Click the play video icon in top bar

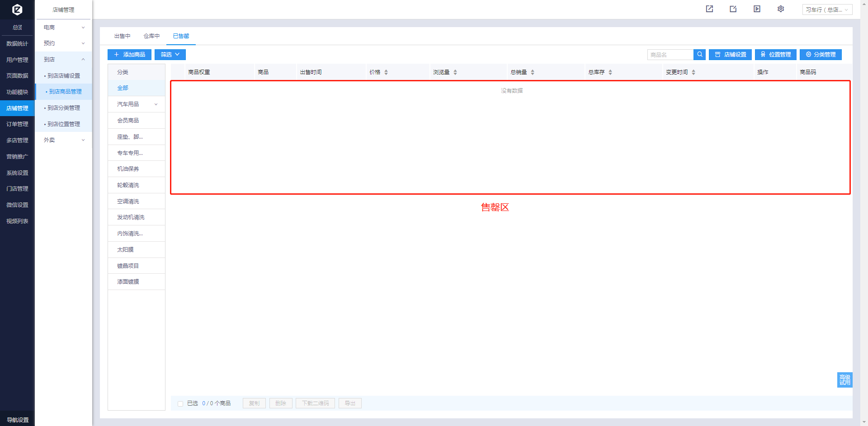tap(757, 9)
